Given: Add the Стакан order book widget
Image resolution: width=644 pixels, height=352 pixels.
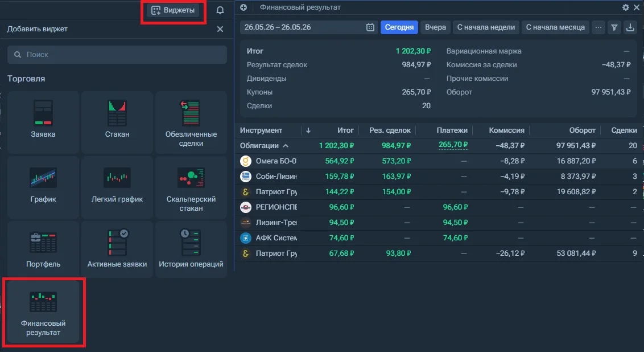Looking at the screenshot, I should click(x=117, y=122).
